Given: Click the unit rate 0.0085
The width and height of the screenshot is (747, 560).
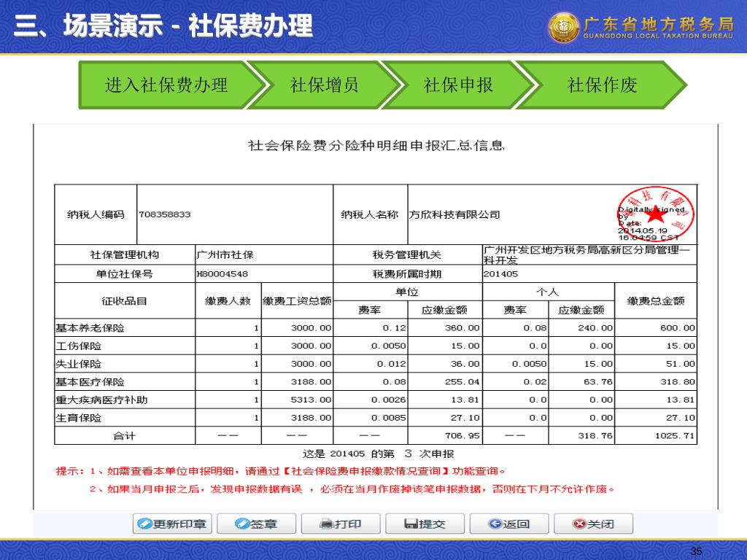Looking at the screenshot, I should click(x=389, y=418).
